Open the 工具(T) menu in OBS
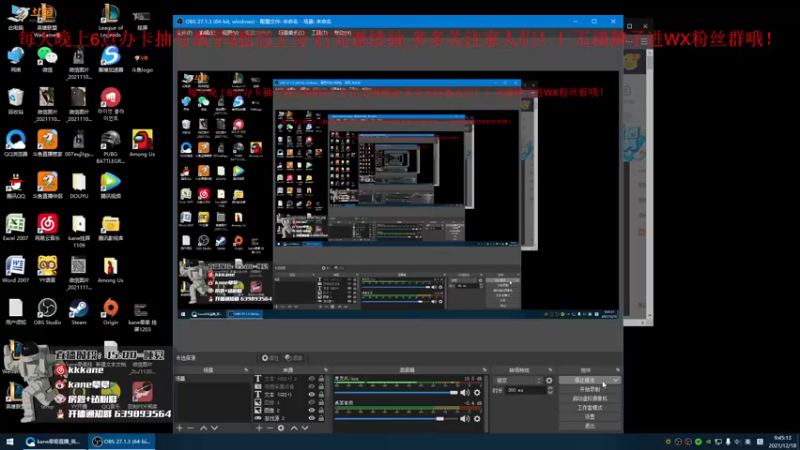Screen dimensions: 800x450 319,33
